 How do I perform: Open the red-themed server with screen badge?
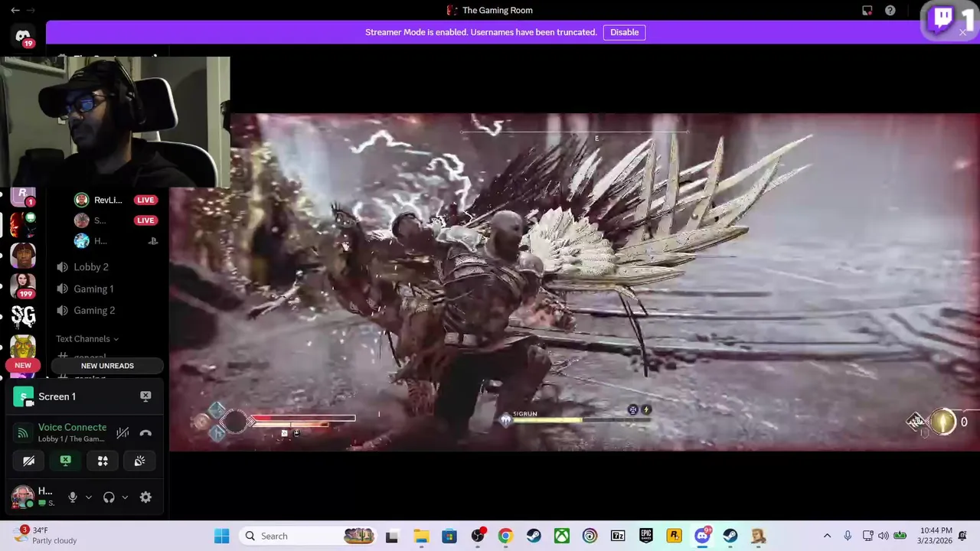(x=23, y=224)
